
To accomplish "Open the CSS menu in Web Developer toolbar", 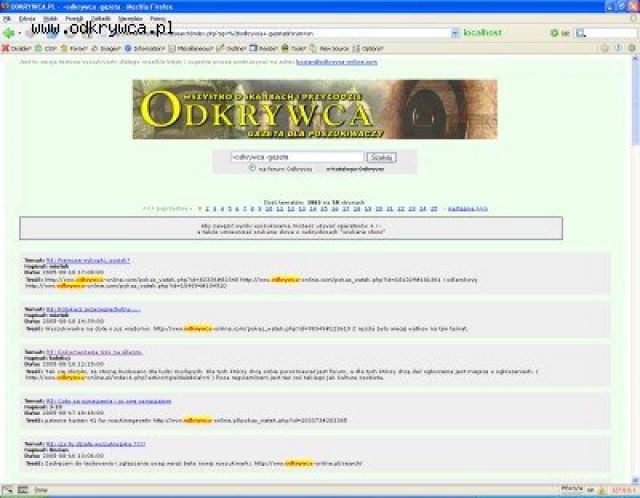I will (x=46, y=48).
